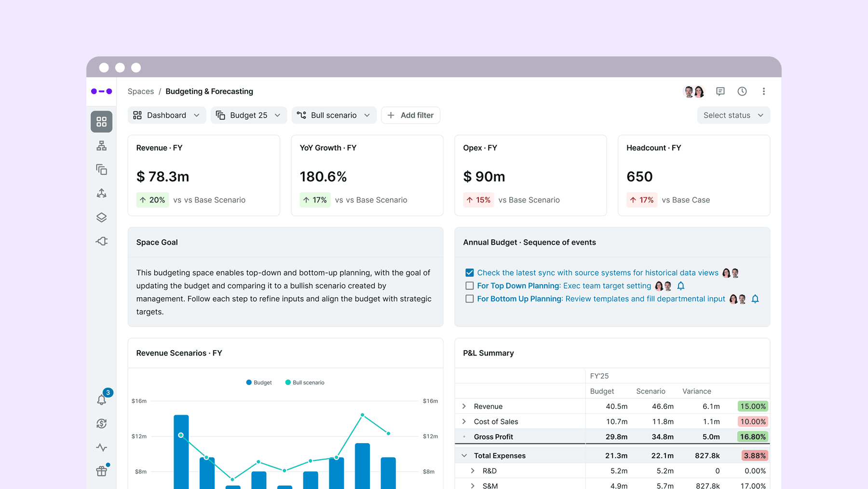The width and height of the screenshot is (868, 489).
Task: Expand the S&M row
Action: (x=473, y=485)
